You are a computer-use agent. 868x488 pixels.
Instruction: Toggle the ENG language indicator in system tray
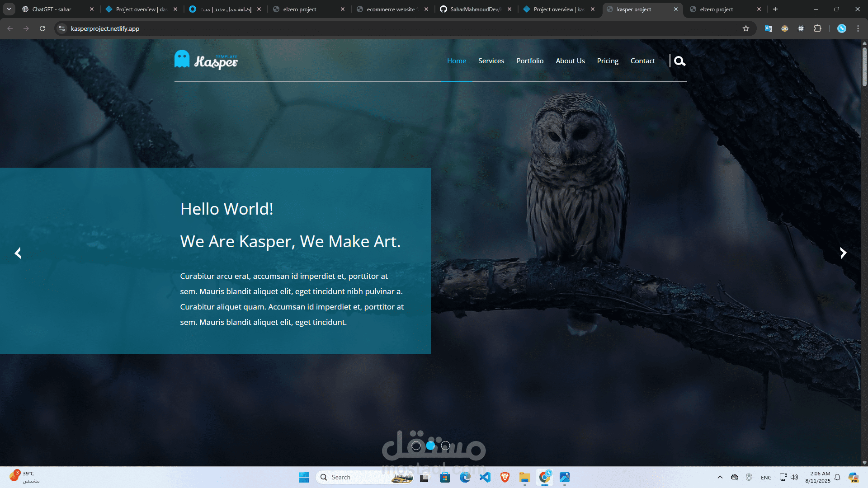click(766, 477)
